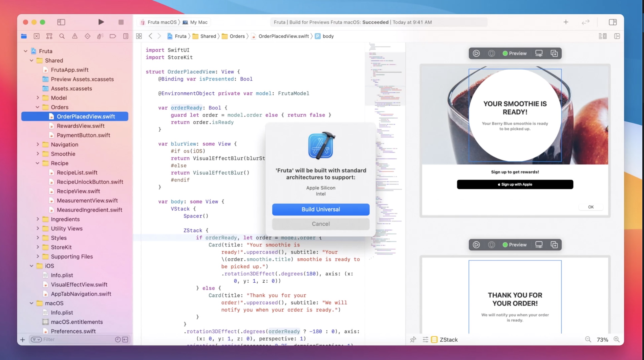Open the Symbol navigator
Image resolution: width=644 pixels, height=360 pixels.
click(x=49, y=36)
